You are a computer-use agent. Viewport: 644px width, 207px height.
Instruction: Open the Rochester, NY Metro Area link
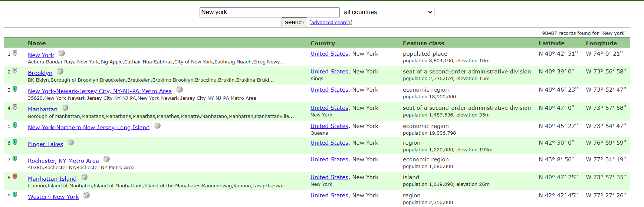tap(63, 161)
